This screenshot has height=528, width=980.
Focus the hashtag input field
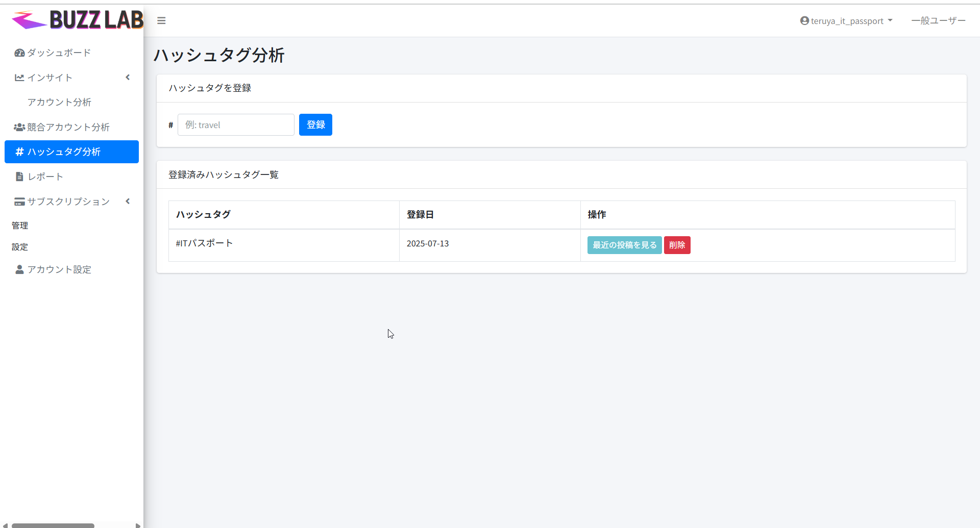click(236, 125)
